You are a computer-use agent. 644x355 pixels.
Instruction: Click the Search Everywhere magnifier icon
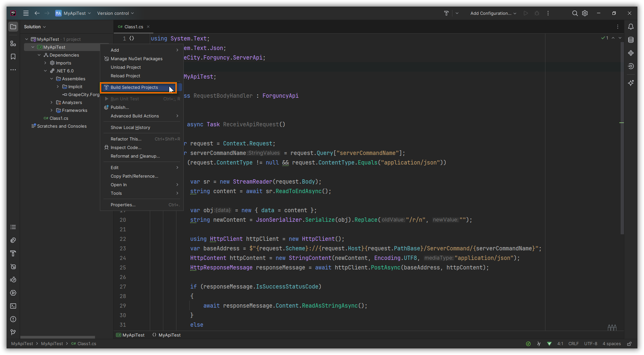(x=575, y=13)
